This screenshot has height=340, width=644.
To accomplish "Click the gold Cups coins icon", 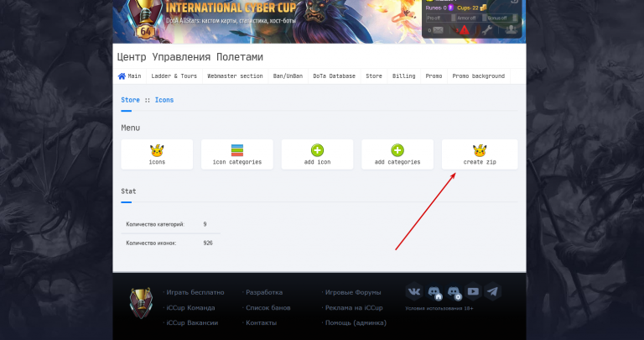I will (483, 8).
